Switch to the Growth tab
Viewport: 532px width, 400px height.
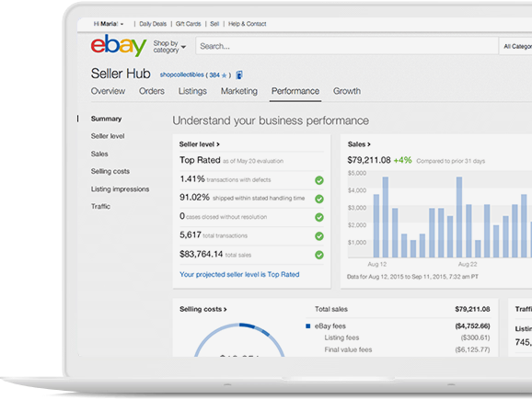click(x=347, y=91)
